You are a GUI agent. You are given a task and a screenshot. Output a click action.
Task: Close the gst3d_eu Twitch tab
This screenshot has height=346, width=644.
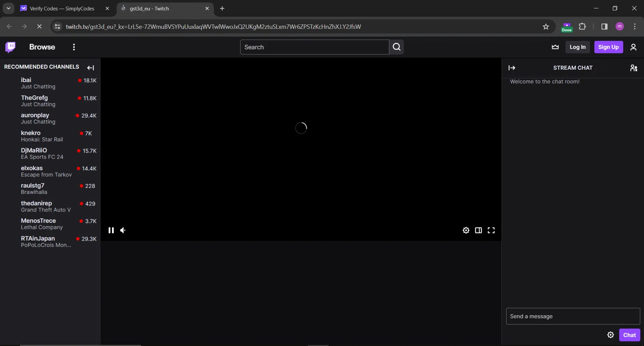pos(207,9)
